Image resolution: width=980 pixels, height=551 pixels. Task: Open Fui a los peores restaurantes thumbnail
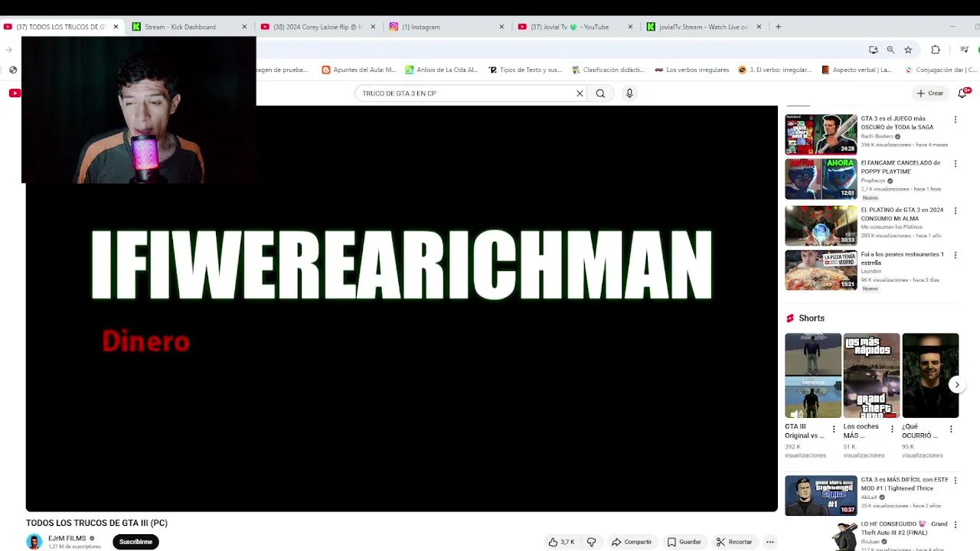click(x=821, y=269)
